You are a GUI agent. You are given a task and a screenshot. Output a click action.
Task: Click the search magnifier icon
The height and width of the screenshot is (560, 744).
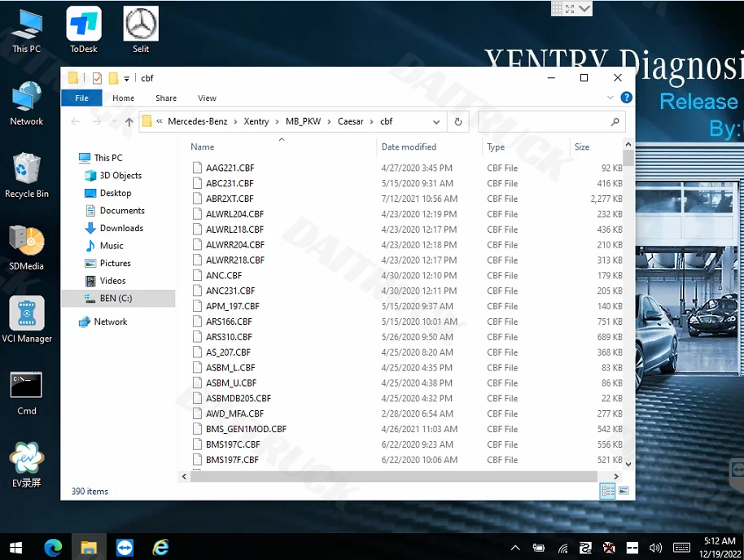[615, 121]
